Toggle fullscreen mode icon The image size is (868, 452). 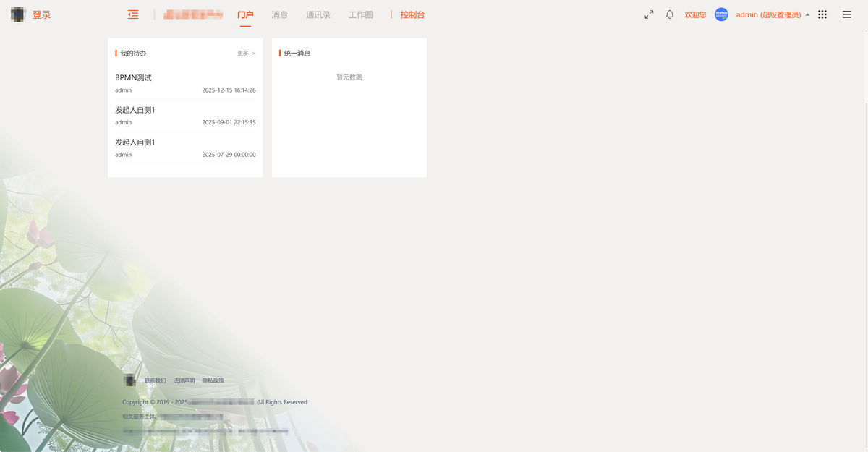click(x=649, y=14)
